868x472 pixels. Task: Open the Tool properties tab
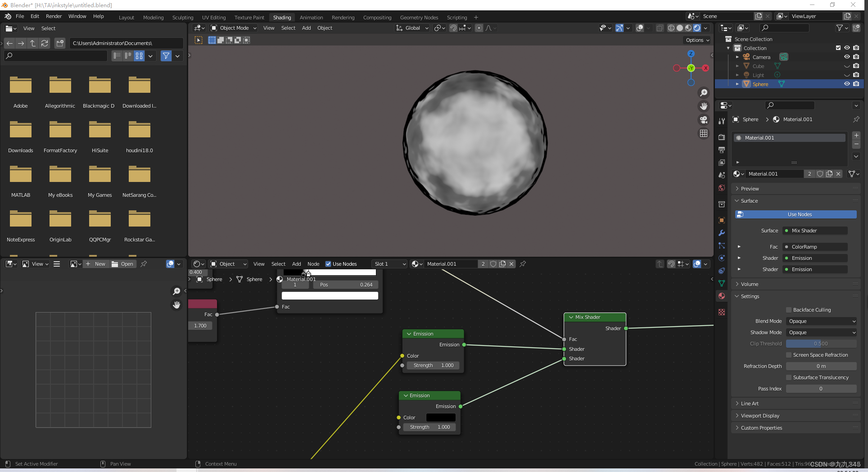coord(722,121)
